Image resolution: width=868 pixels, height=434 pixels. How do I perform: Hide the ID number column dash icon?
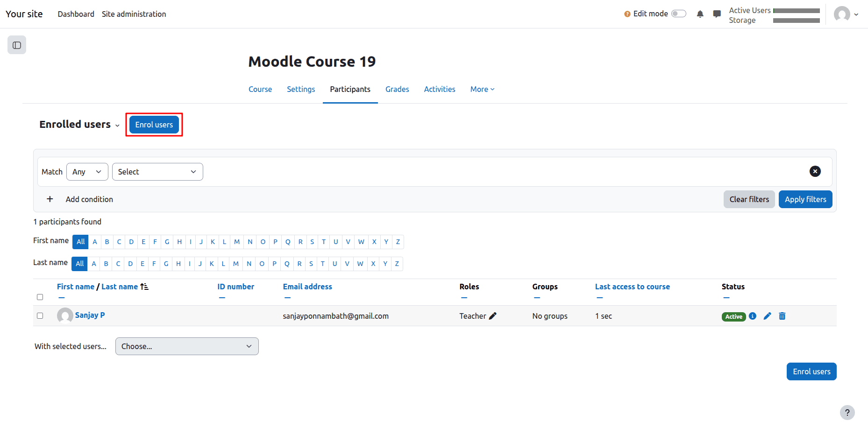coord(222,298)
